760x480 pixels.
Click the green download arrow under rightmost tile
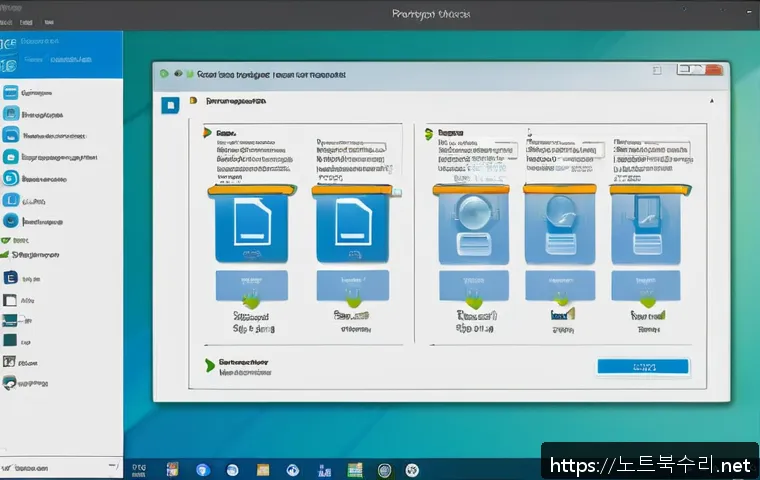point(647,299)
